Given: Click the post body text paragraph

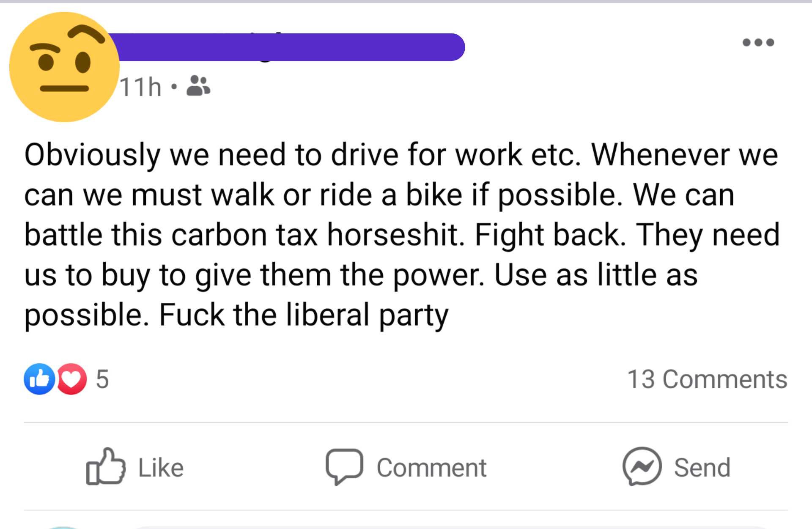Looking at the screenshot, I should tap(402, 235).
